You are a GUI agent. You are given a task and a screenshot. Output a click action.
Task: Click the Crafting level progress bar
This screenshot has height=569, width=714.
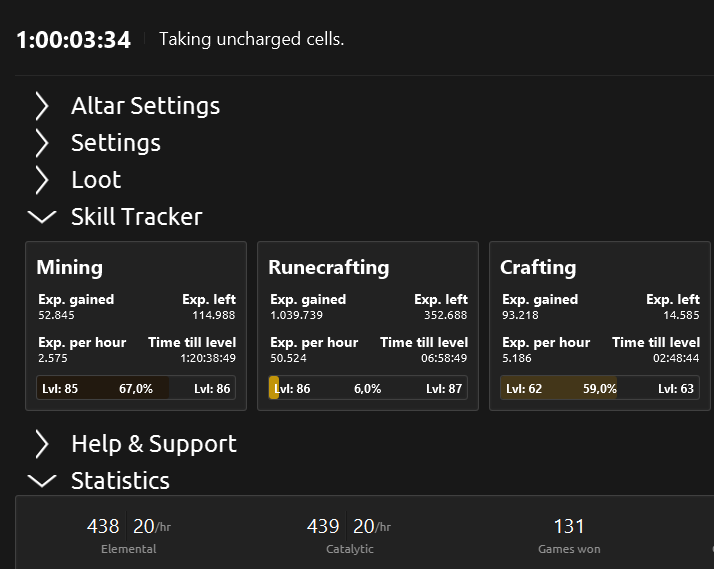tap(600, 388)
